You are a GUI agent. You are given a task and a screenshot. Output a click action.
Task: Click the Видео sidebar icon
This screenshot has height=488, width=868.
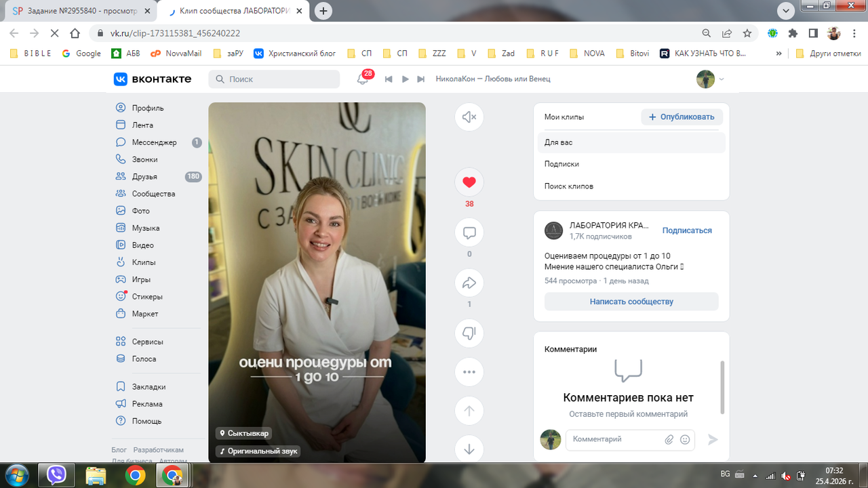[121, 245]
